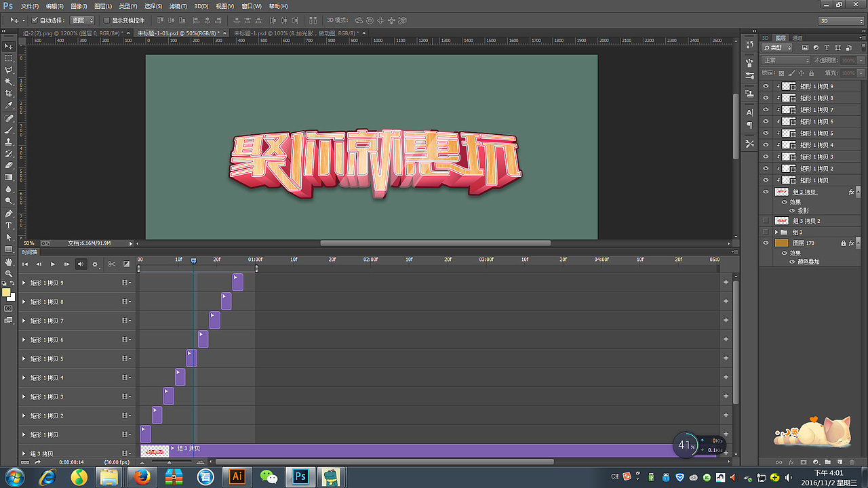Viewport: 868px width, 488px height.
Task: Select the Move tool in the toolbox
Action: coord(9,46)
